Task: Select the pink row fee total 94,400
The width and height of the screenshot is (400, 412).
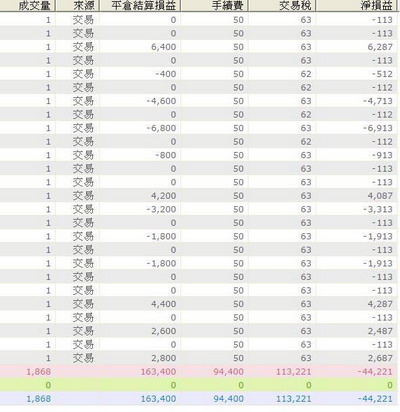Action: point(228,372)
